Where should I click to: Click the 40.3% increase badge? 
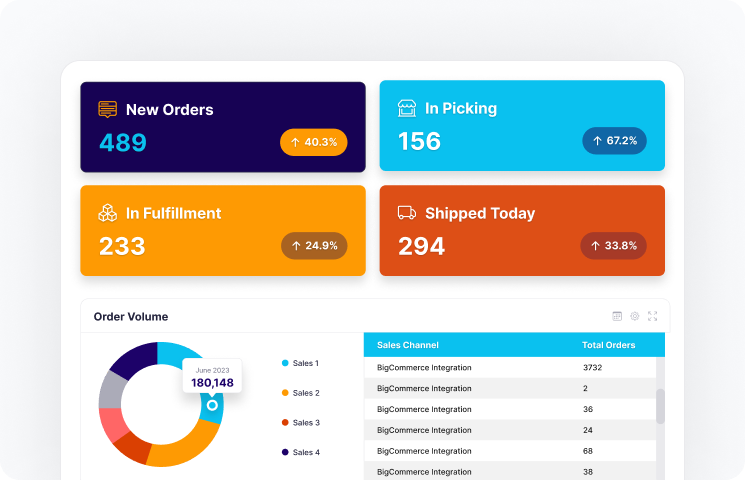314,142
